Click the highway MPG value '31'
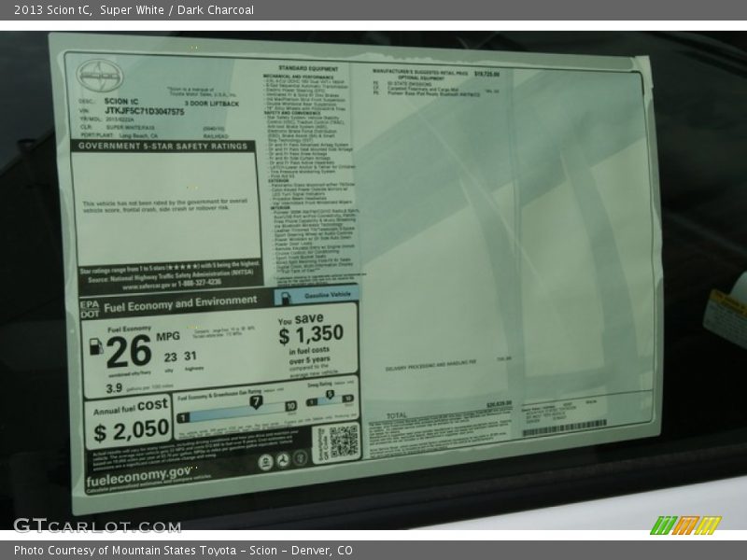The height and width of the screenshot is (560, 747). (190, 356)
